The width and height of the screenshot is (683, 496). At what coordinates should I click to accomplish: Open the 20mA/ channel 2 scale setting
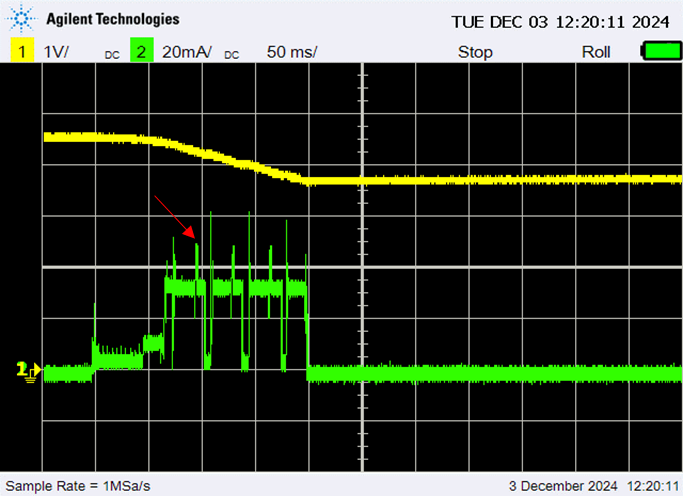[186, 52]
